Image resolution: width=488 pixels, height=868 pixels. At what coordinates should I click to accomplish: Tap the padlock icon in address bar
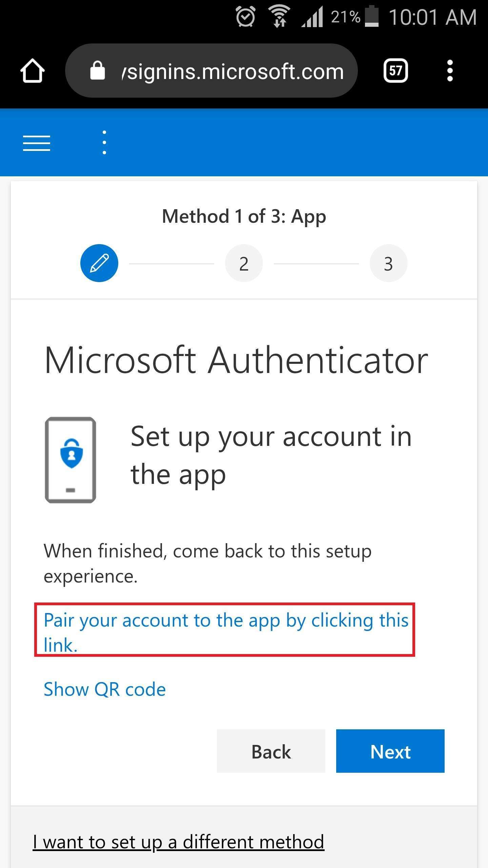[x=98, y=71]
